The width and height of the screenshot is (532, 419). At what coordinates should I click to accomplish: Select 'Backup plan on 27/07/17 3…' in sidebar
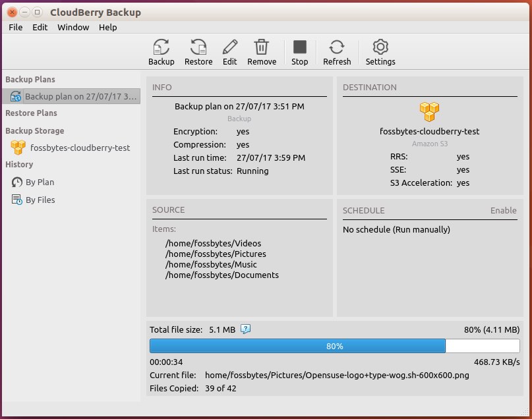[x=71, y=96]
